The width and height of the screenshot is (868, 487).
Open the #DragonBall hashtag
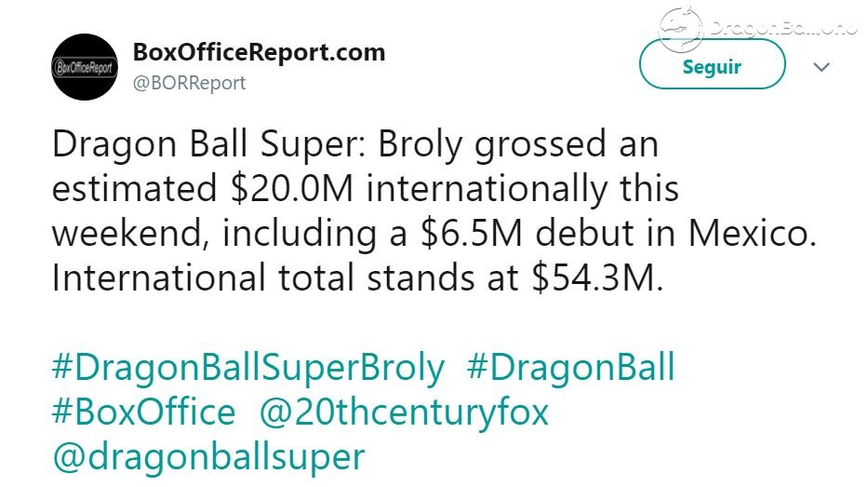570,367
